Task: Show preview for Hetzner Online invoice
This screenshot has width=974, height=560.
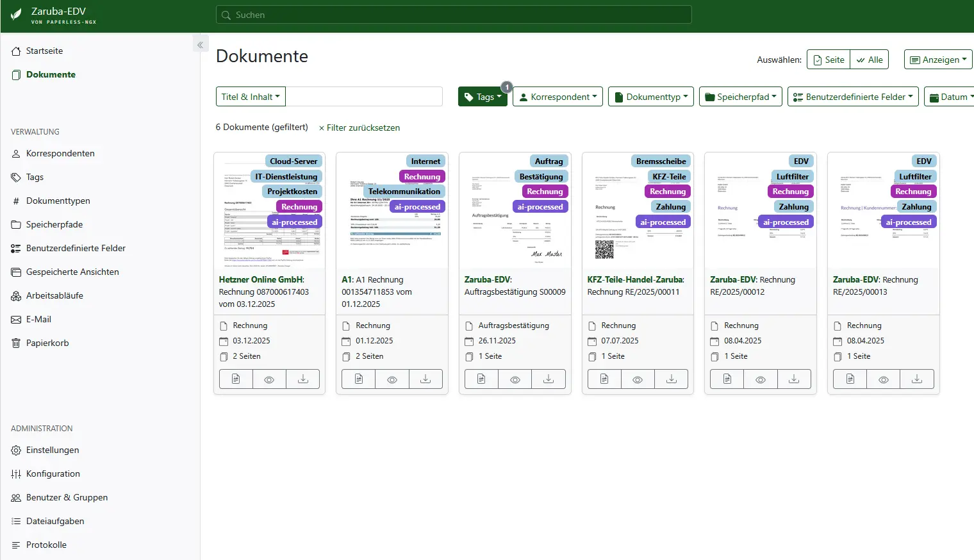Action: tap(269, 379)
